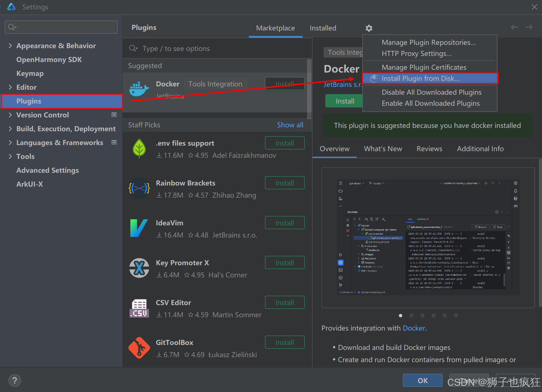Expand Appearance & Behavior settings

tap(10, 46)
